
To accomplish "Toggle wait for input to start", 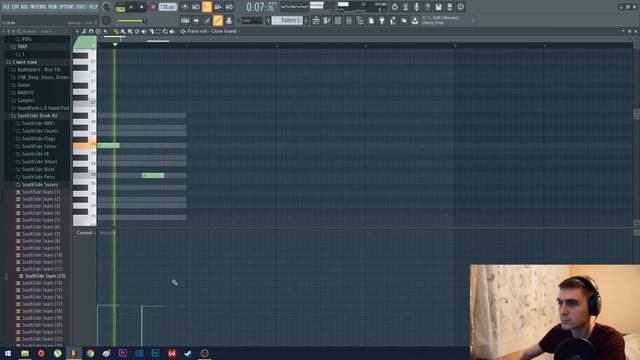I will (196, 7).
